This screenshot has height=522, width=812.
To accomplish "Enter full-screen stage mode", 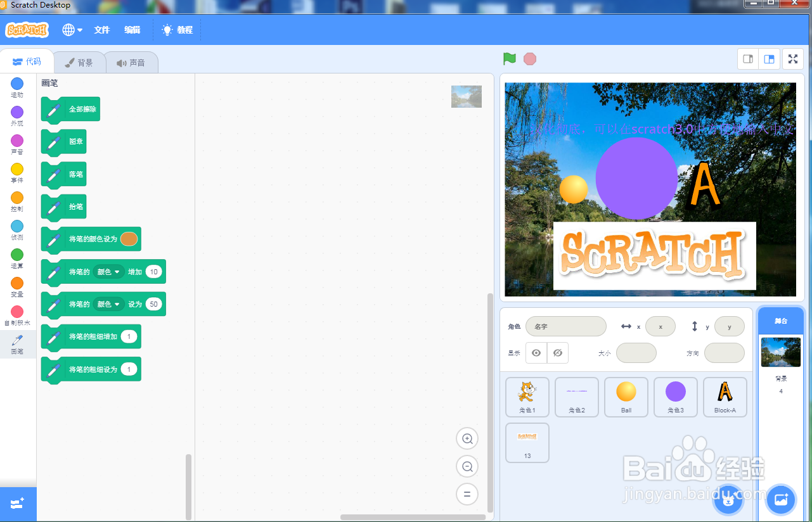I will click(792, 58).
